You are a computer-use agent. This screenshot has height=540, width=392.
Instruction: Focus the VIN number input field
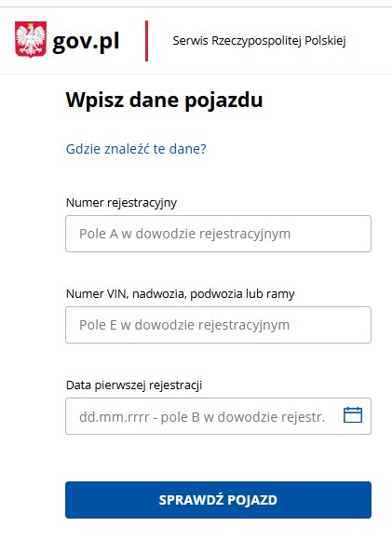(x=218, y=325)
